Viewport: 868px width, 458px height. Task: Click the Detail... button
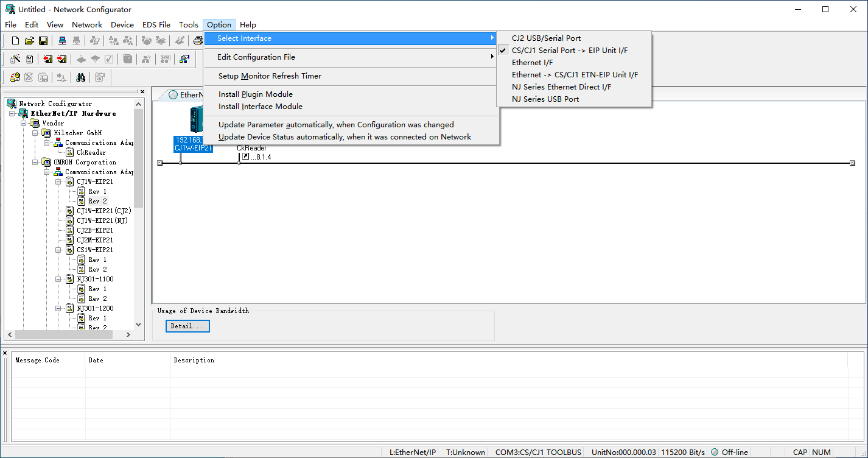pos(187,326)
